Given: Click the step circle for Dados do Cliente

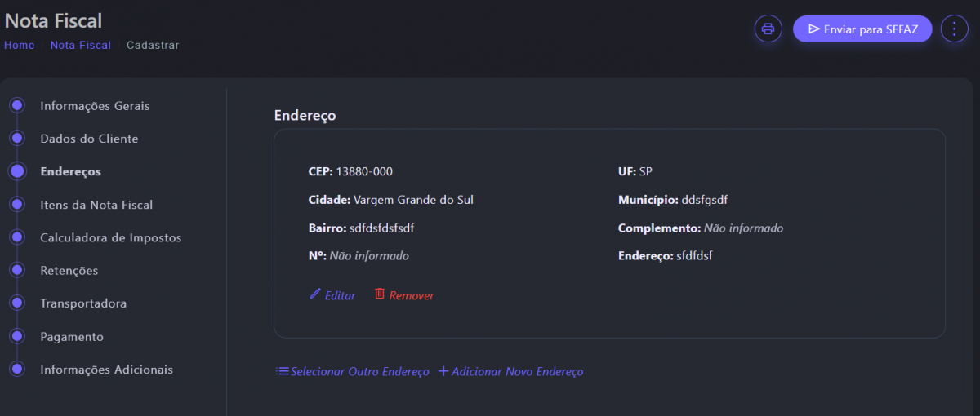Looking at the screenshot, I should click(x=17, y=138).
